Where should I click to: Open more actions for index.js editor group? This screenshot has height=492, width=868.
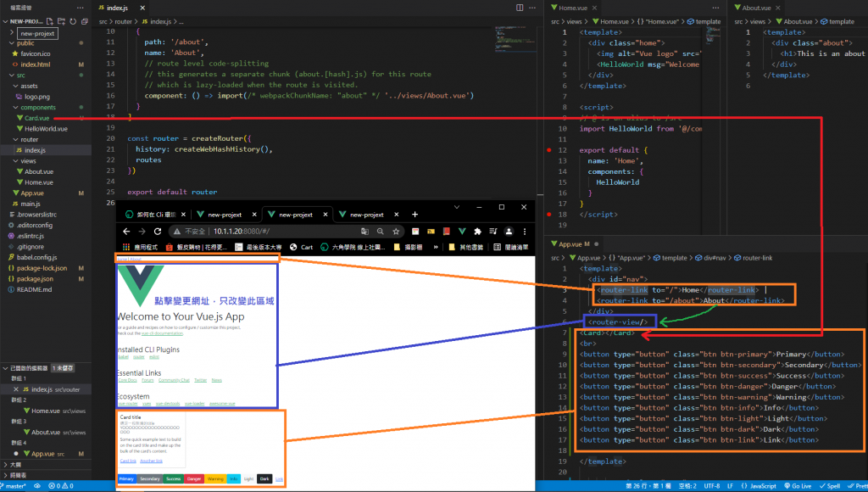pos(532,8)
